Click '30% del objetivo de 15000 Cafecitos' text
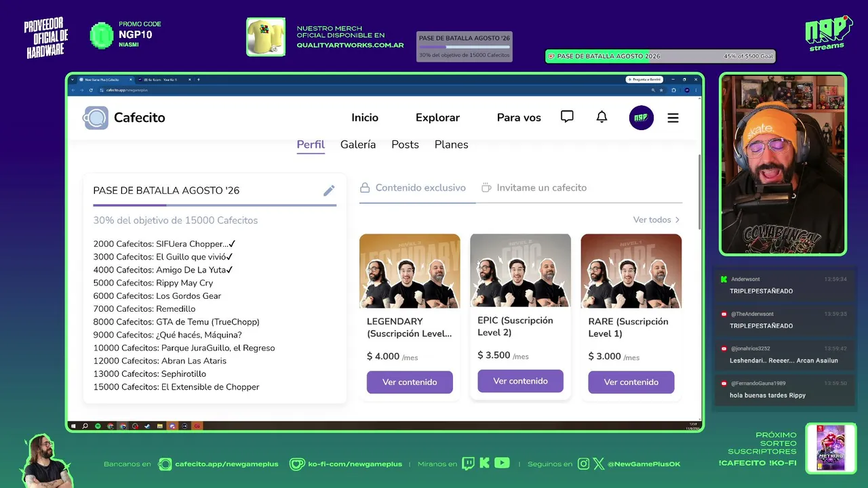868x488 pixels. (176, 220)
